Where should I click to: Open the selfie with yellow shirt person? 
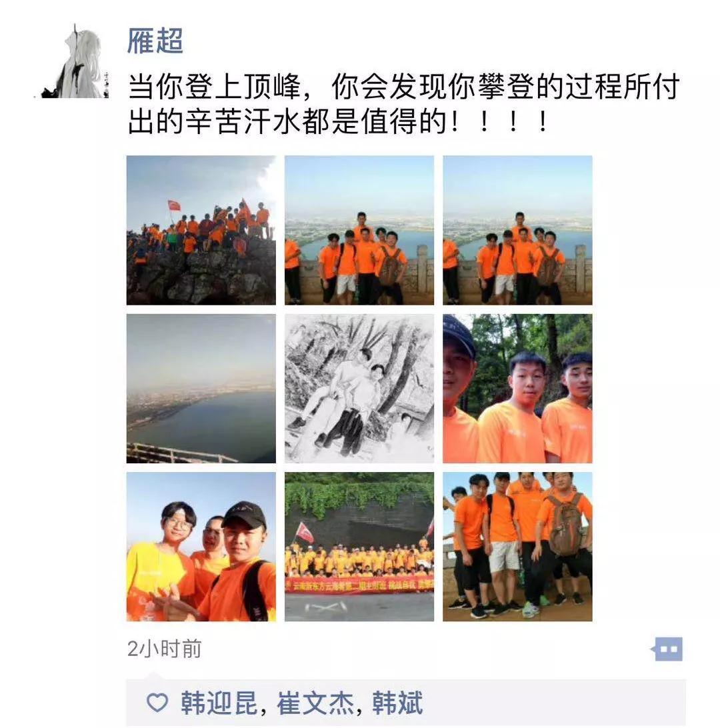click(x=201, y=547)
